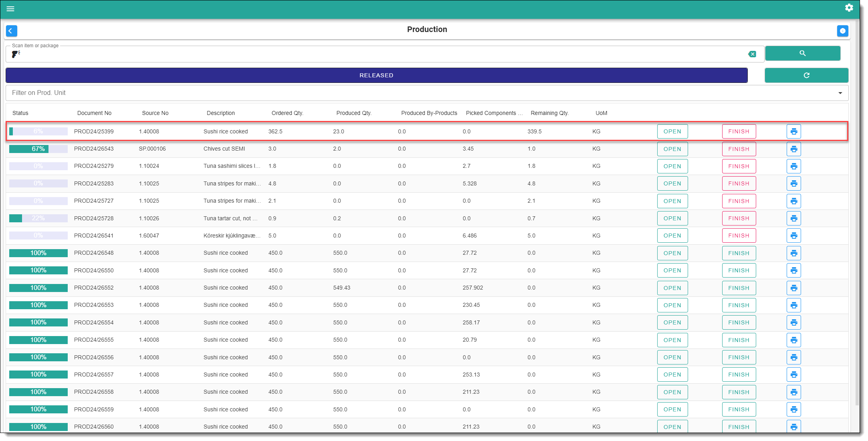868x441 pixels.
Task: Toggle the RELEASED status filter
Action: (376, 75)
